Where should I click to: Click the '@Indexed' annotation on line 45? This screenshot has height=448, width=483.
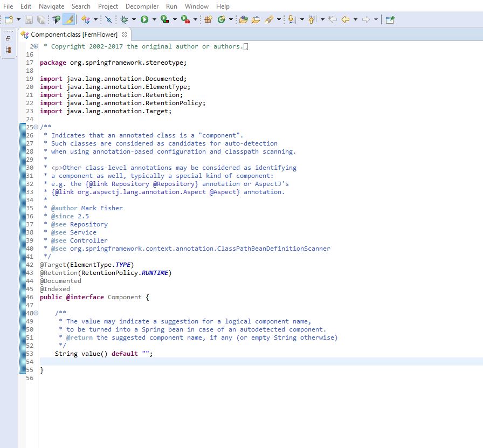pyautogui.click(x=55, y=289)
